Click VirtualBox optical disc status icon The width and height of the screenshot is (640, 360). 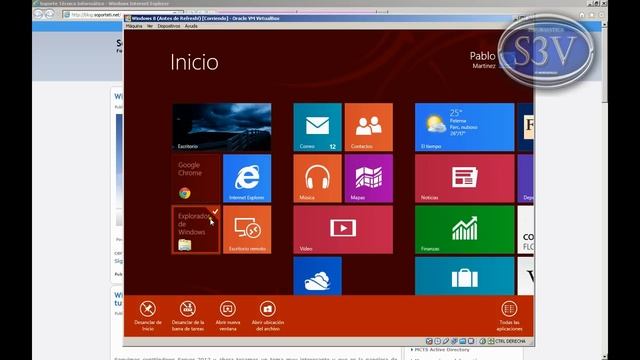[438, 341]
